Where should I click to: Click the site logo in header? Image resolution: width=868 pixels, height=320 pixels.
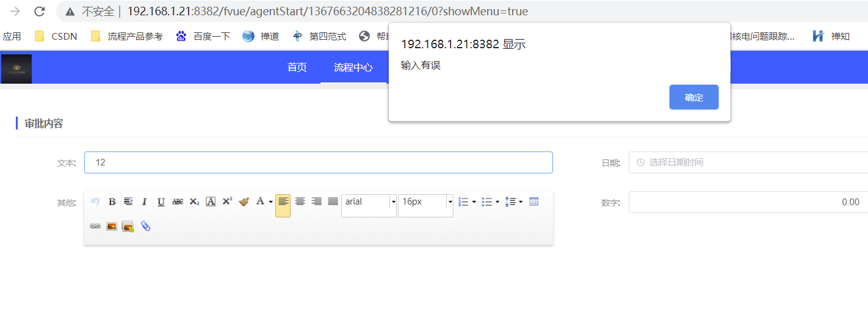pyautogui.click(x=16, y=69)
